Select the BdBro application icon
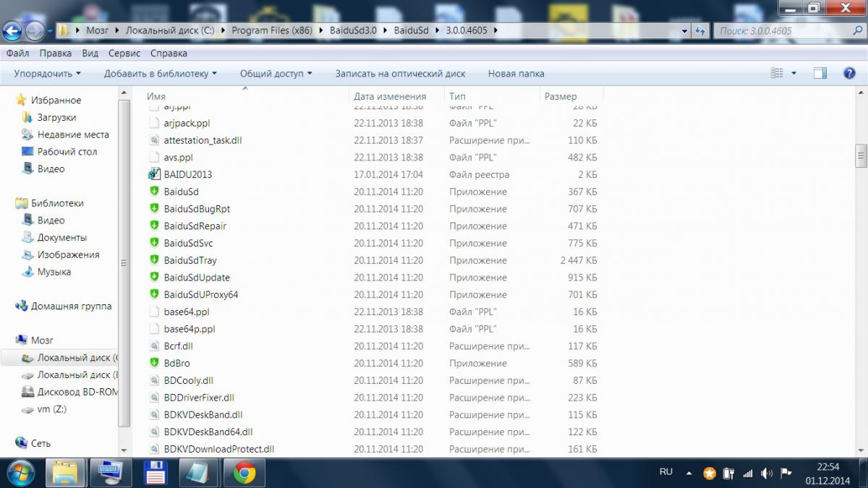Screen dimensions: 868x488 tap(153, 363)
